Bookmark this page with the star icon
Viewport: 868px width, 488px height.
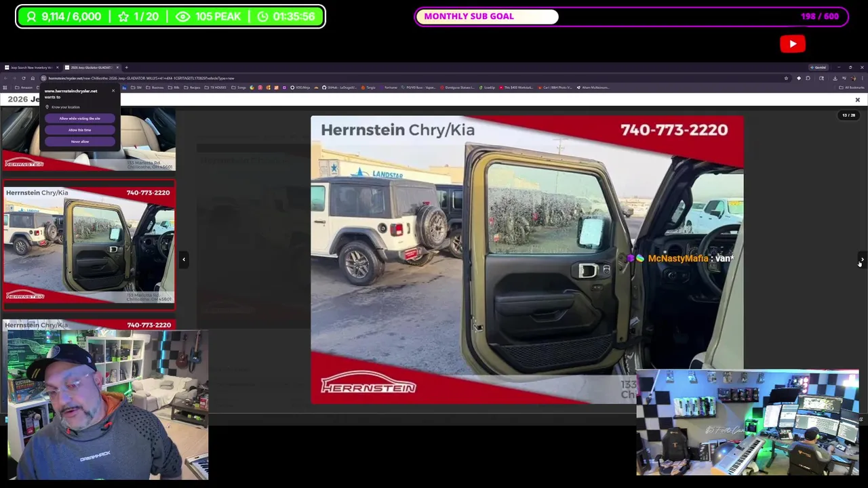click(x=786, y=78)
